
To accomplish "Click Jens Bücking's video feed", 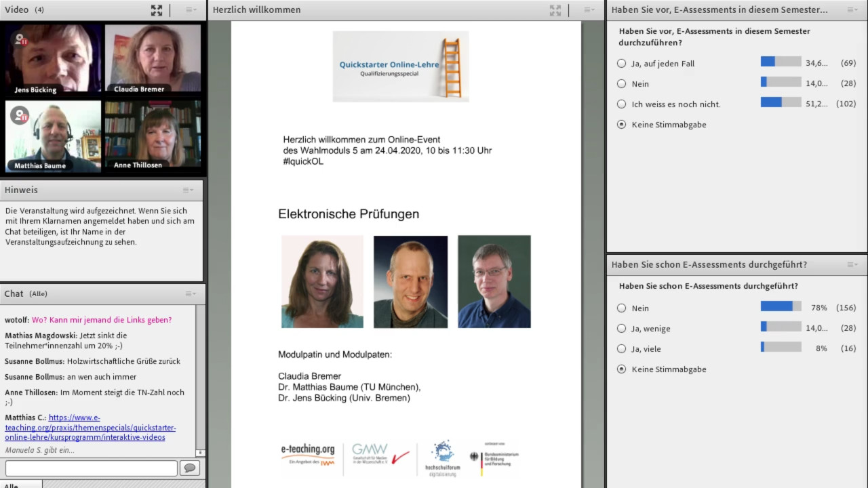I will click(x=54, y=60).
